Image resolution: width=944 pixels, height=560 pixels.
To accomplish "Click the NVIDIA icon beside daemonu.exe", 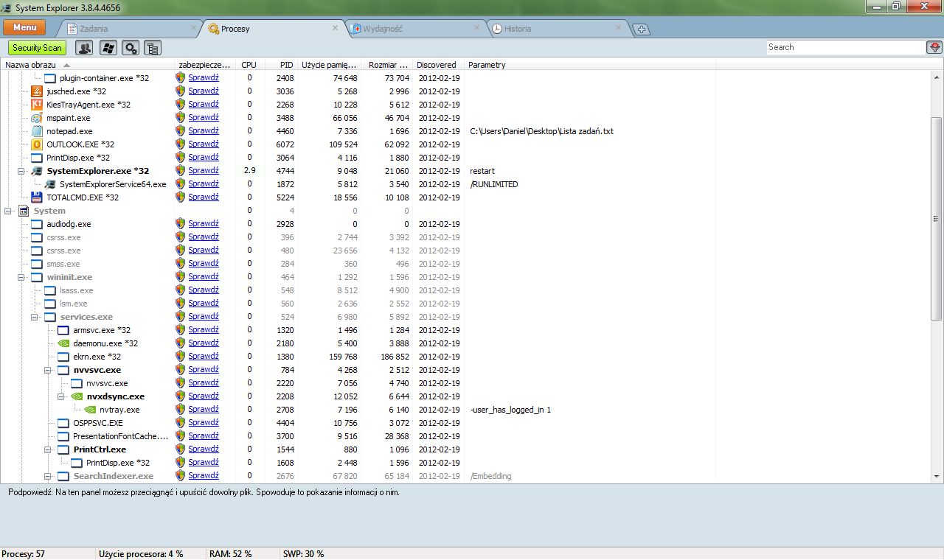I will tap(63, 343).
